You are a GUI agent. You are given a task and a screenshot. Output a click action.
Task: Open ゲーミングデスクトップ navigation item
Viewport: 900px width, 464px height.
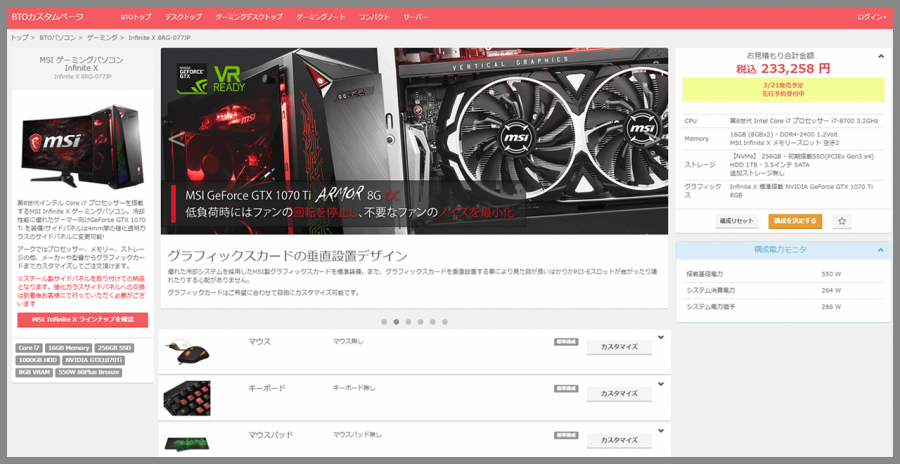pos(249,17)
